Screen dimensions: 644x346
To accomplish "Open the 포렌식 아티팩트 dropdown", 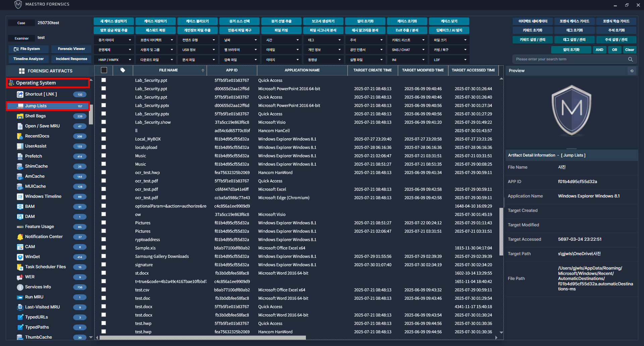I will pos(156,40).
